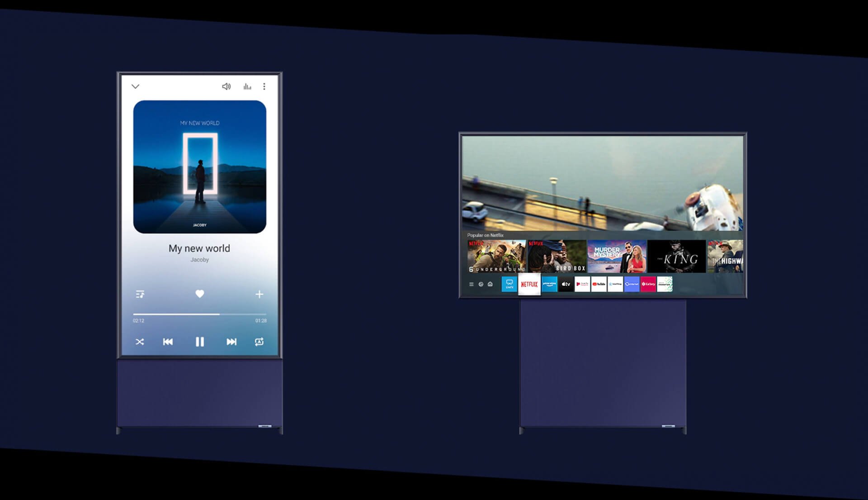Select the Bird Box thumbnail
The height and width of the screenshot is (500, 868).
(557, 256)
